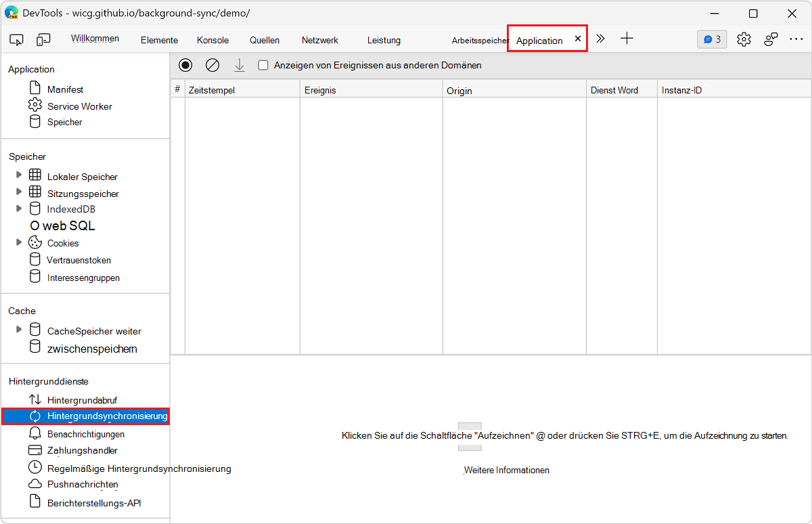This screenshot has height=524, width=812.
Task: Switch to the Willkommen tab
Action: [95, 39]
